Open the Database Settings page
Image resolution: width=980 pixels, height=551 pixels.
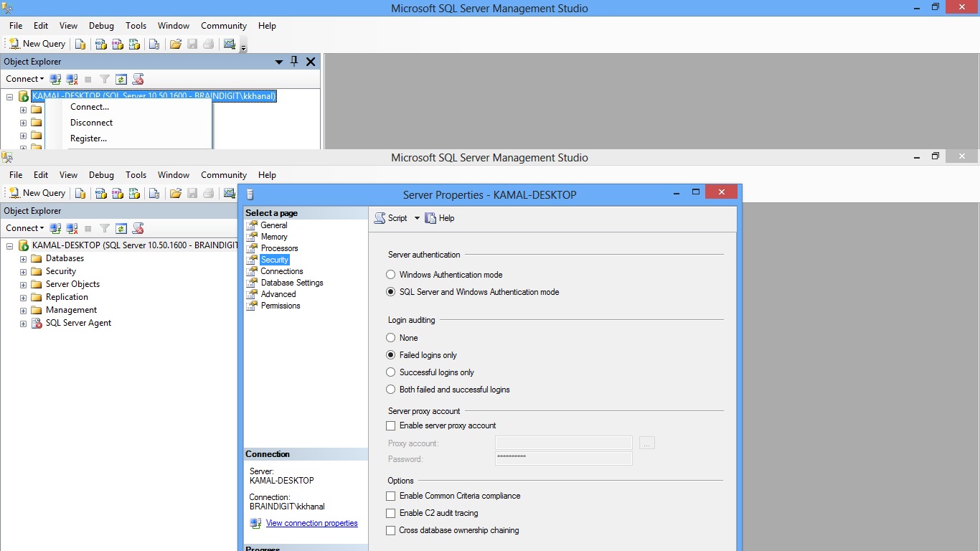[x=292, y=283]
